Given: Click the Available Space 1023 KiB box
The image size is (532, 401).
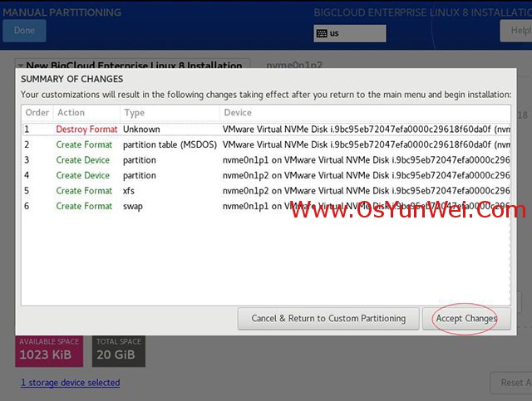Looking at the screenshot, I should point(49,351).
